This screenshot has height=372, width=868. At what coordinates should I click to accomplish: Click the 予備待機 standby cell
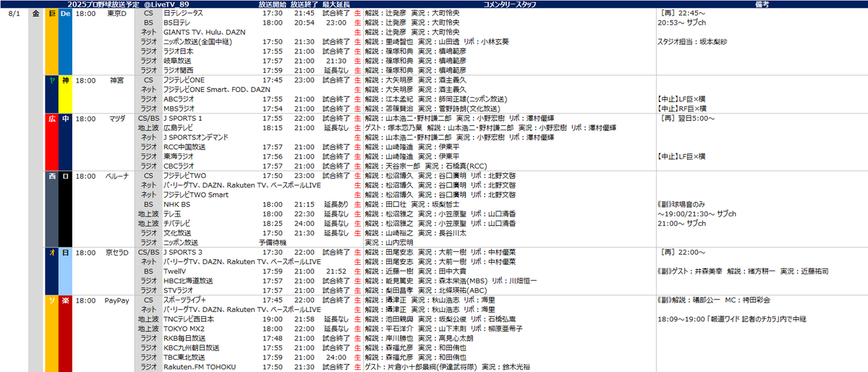coord(272,242)
